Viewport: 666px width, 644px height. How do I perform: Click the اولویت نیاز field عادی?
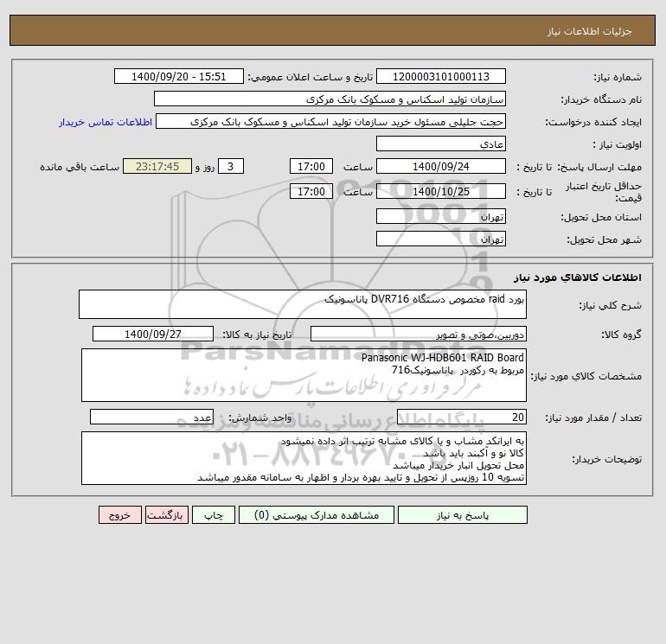pyautogui.click(x=441, y=143)
